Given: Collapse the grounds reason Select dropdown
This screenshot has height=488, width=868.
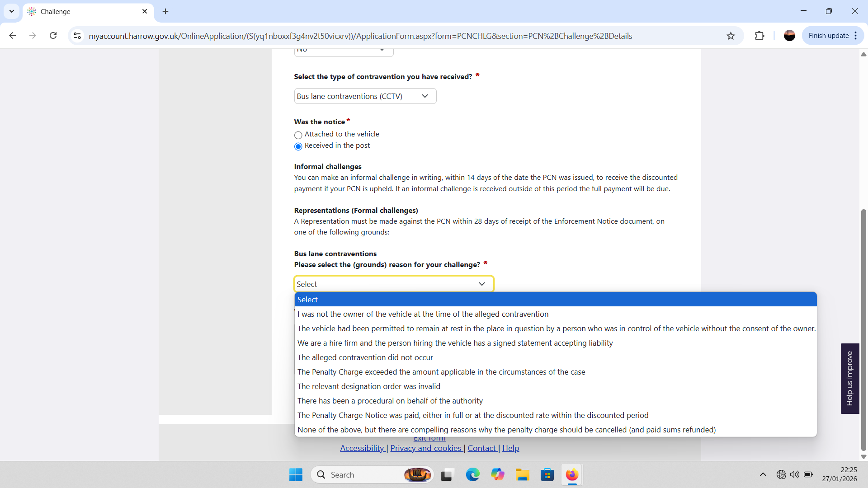Looking at the screenshot, I should (393, 284).
